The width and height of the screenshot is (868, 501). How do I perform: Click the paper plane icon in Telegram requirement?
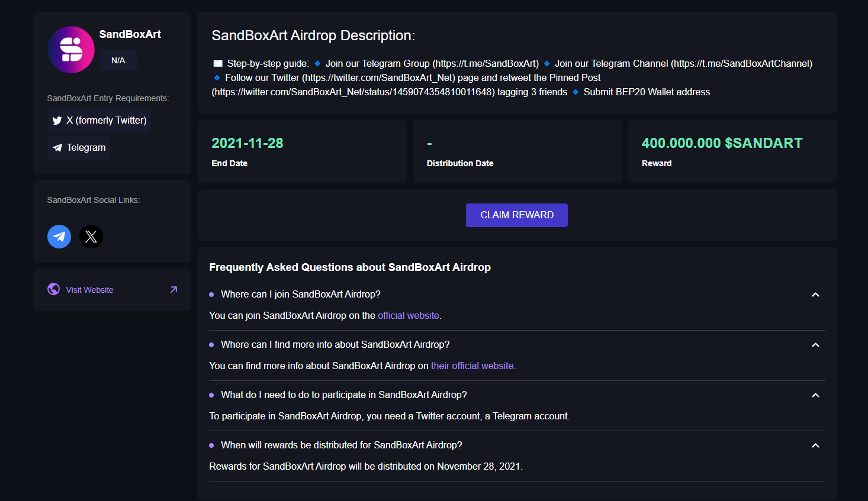[x=57, y=148]
